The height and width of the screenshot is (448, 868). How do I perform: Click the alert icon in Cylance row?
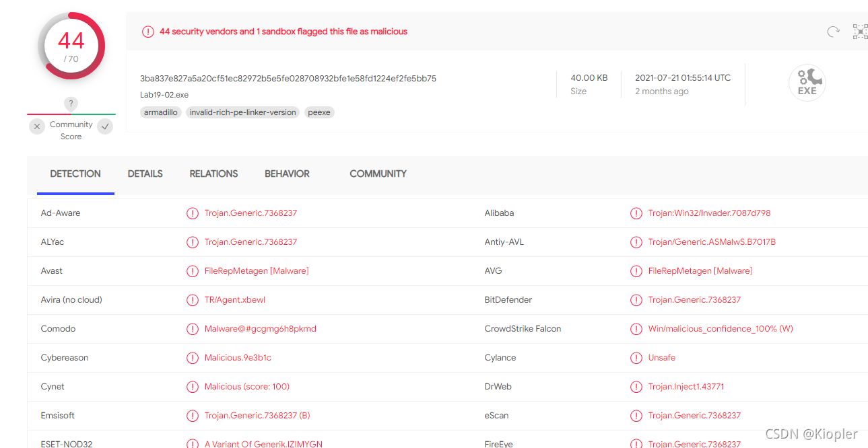point(636,358)
